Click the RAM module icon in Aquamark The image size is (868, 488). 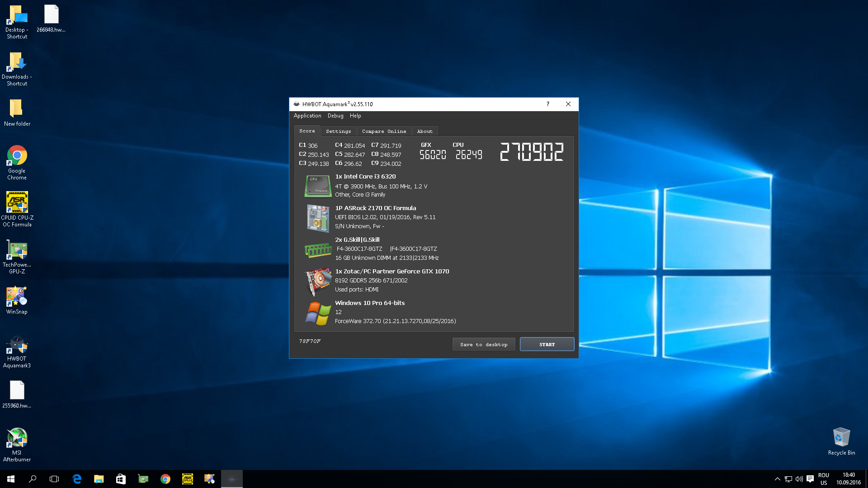318,250
